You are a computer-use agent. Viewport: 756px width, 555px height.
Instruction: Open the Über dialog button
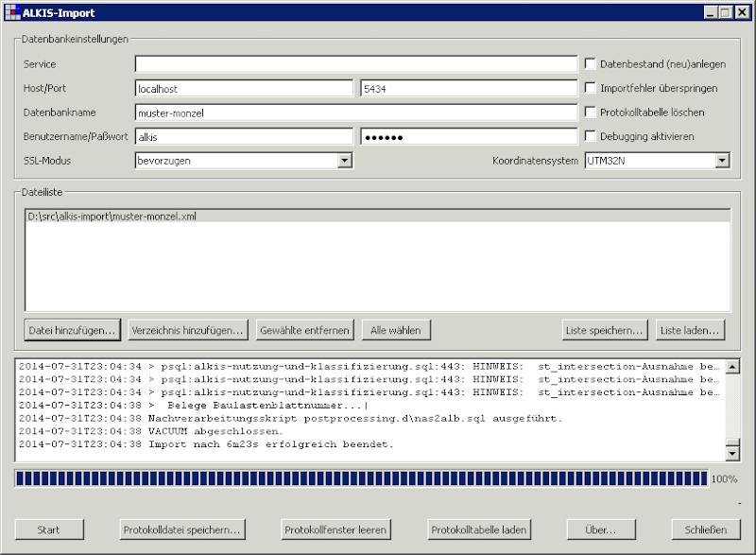point(601,529)
